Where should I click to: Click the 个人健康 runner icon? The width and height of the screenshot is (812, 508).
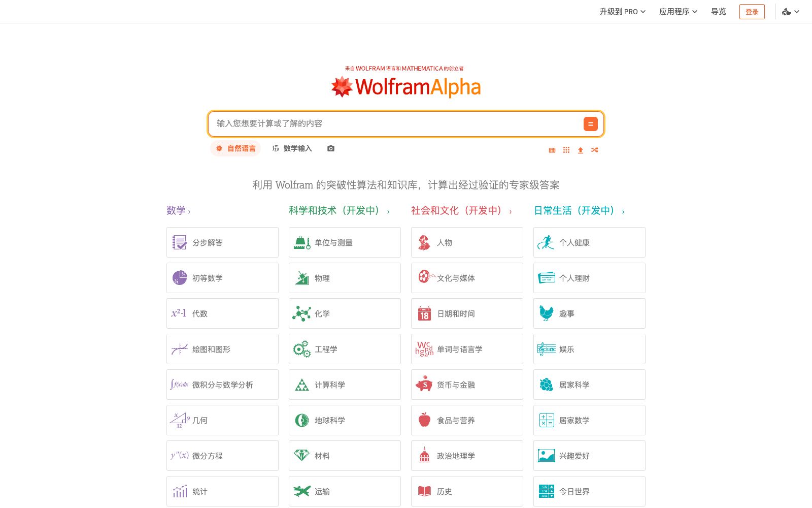point(546,242)
